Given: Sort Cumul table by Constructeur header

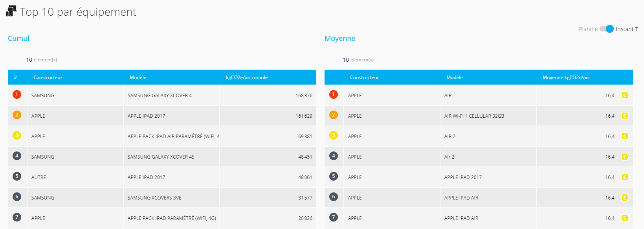Looking at the screenshot, I should [x=48, y=78].
